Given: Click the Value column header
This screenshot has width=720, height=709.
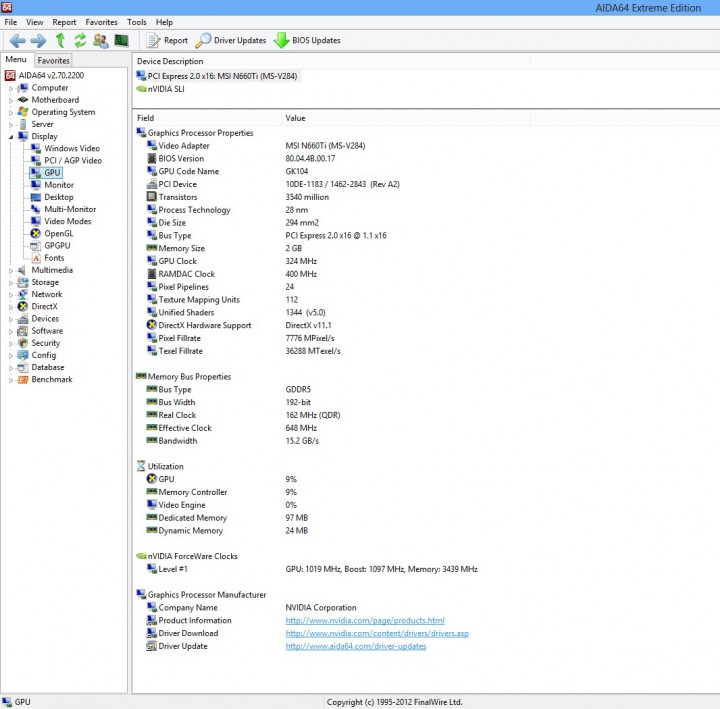Looking at the screenshot, I should [x=405, y=118].
